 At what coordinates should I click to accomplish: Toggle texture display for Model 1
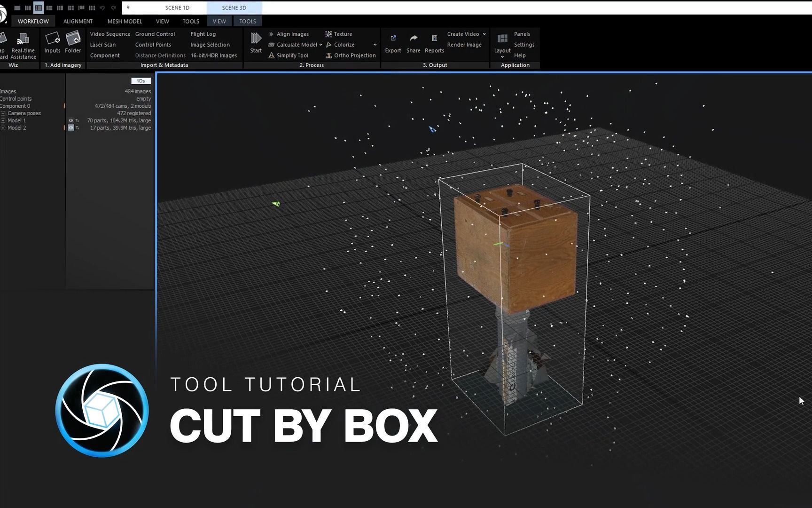[77, 121]
